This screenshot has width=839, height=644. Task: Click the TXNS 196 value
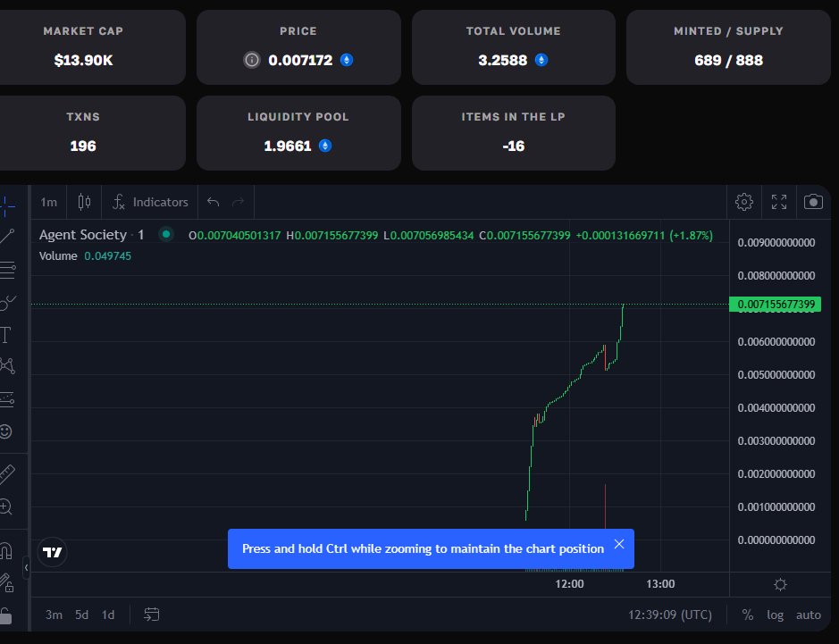83,146
